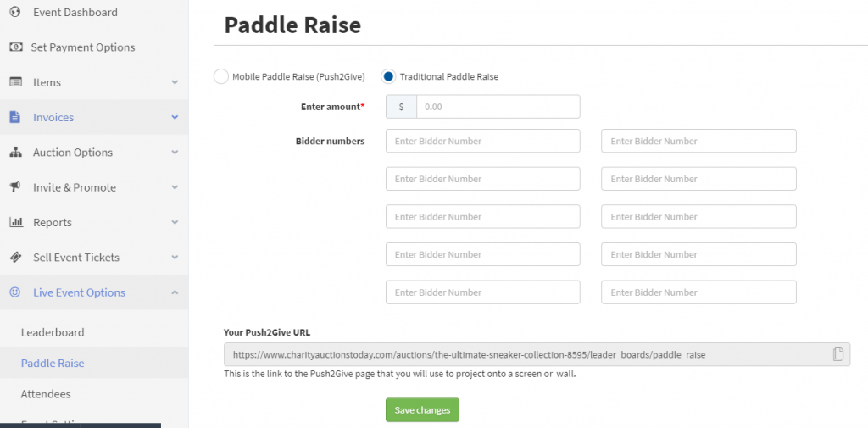Click the Invite & Promote megaphone icon

pos(15,187)
